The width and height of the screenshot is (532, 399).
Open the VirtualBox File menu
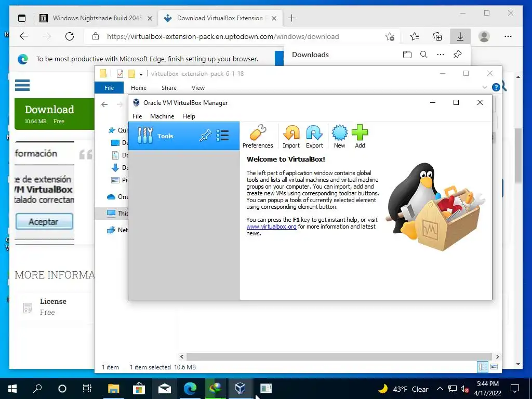point(137,116)
